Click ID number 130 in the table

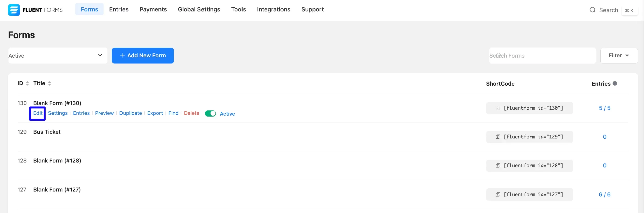point(22,103)
